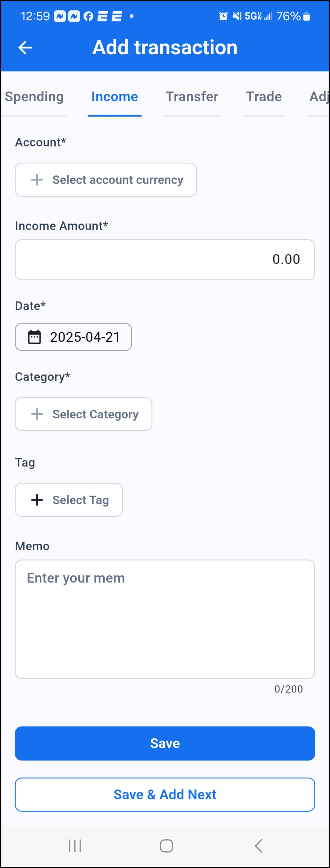Focus the Income Amount input field
The width and height of the screenshot is (330, 868).
[165, 260]
